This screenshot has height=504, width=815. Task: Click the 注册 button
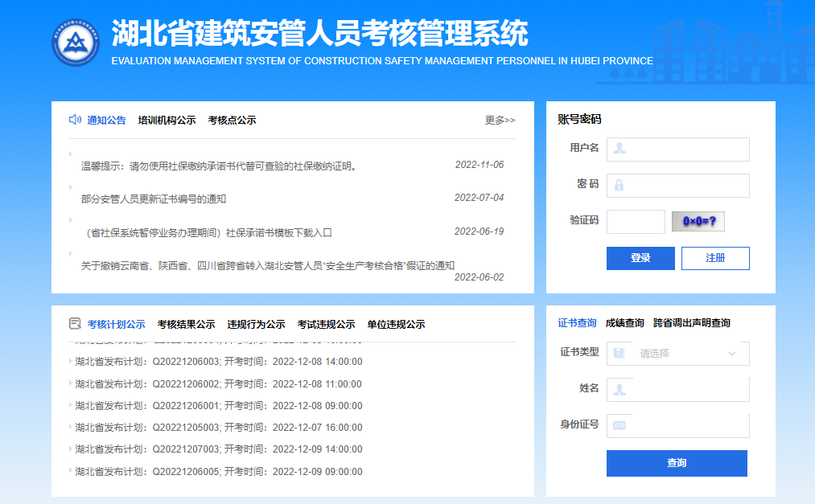coord(715,258)
